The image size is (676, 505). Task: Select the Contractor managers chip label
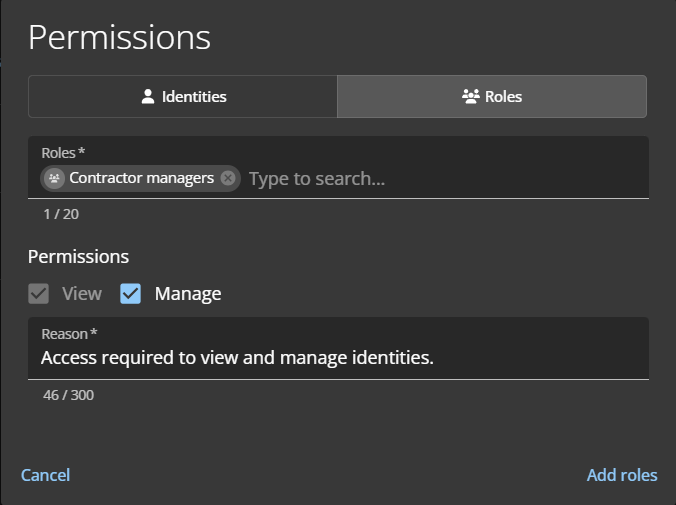[141, 178]
